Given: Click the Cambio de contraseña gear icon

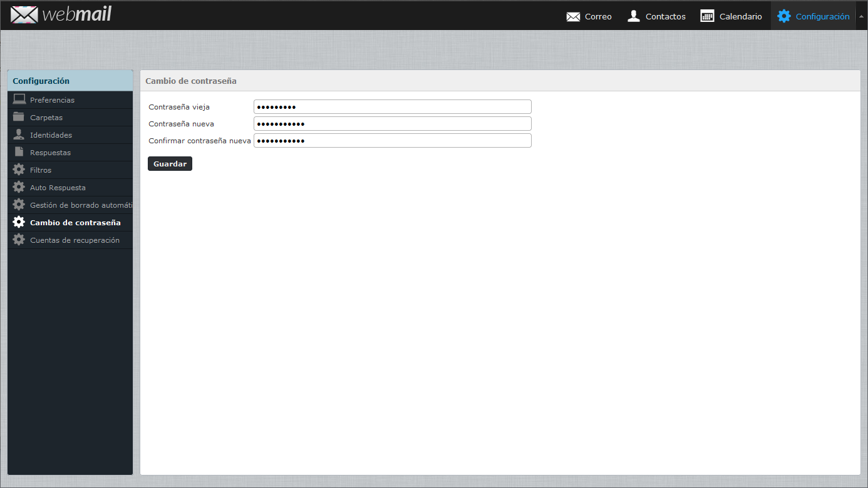Looking at the screenshot, I should tap(19, 222).
